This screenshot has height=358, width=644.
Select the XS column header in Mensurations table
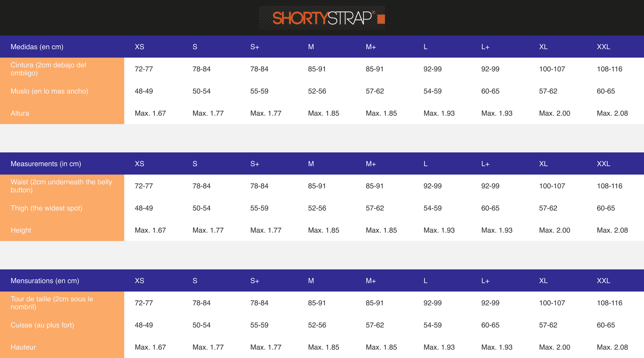click(139, 281)
